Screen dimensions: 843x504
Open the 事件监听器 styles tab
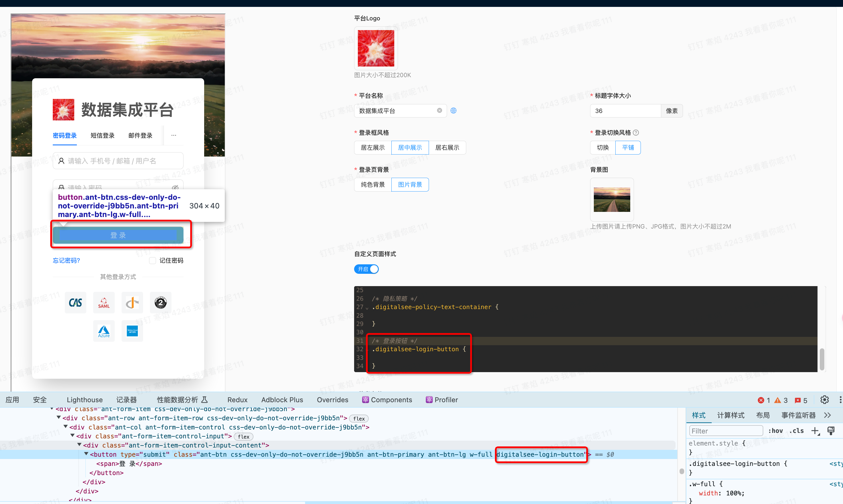(799, 415)
